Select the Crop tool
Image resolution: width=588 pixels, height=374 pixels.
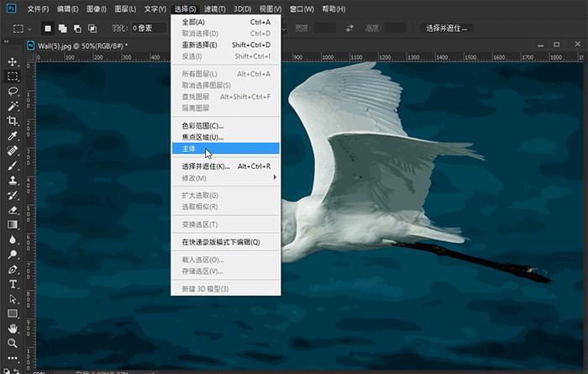click(x=13, y=121)
